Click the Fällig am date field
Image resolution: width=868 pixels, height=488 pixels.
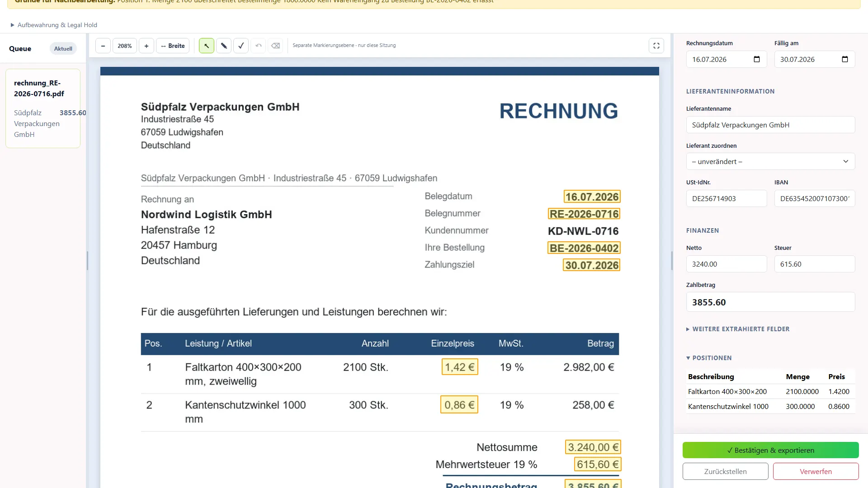tap(815, 59)
